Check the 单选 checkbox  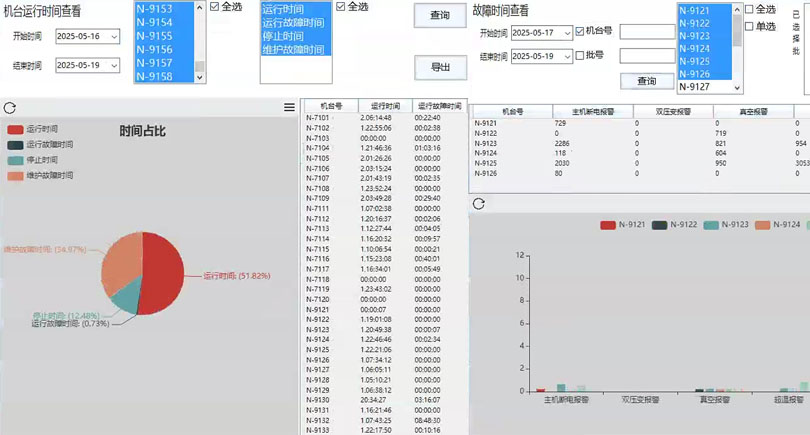point(750,25)
